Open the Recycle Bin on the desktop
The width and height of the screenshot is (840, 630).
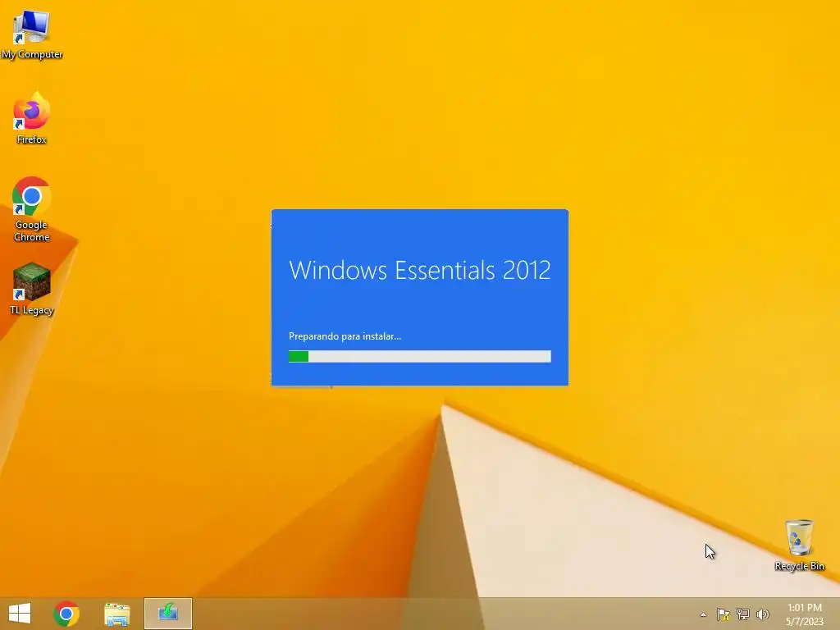pyautogui.click(x=799, y=545)
